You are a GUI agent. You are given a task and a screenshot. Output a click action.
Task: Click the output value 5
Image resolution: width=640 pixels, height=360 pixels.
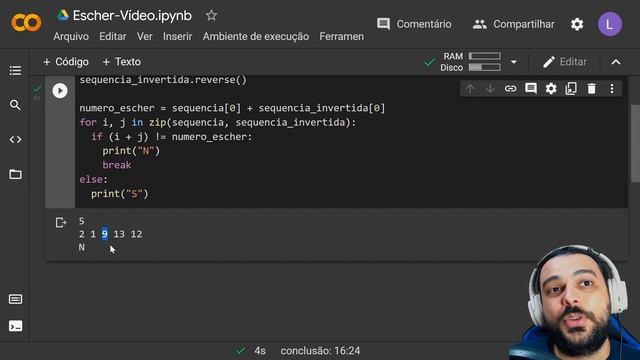[x=82, y=221]
